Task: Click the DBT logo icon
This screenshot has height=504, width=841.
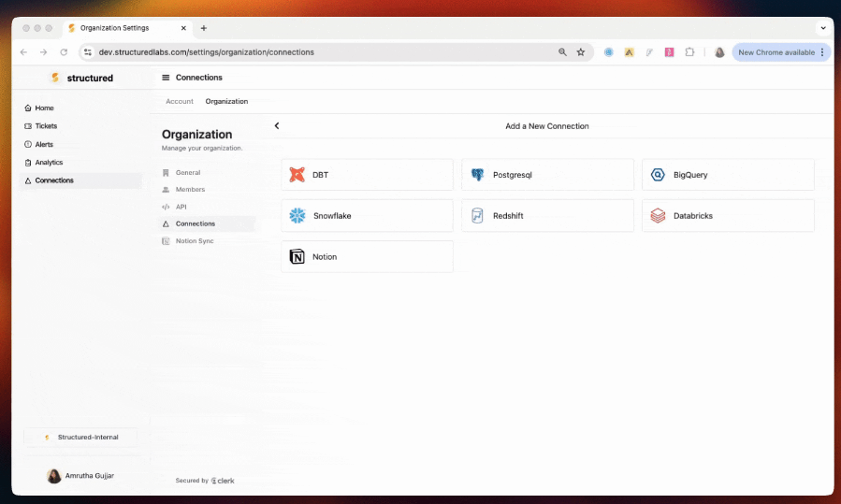Action: point(297,175)
